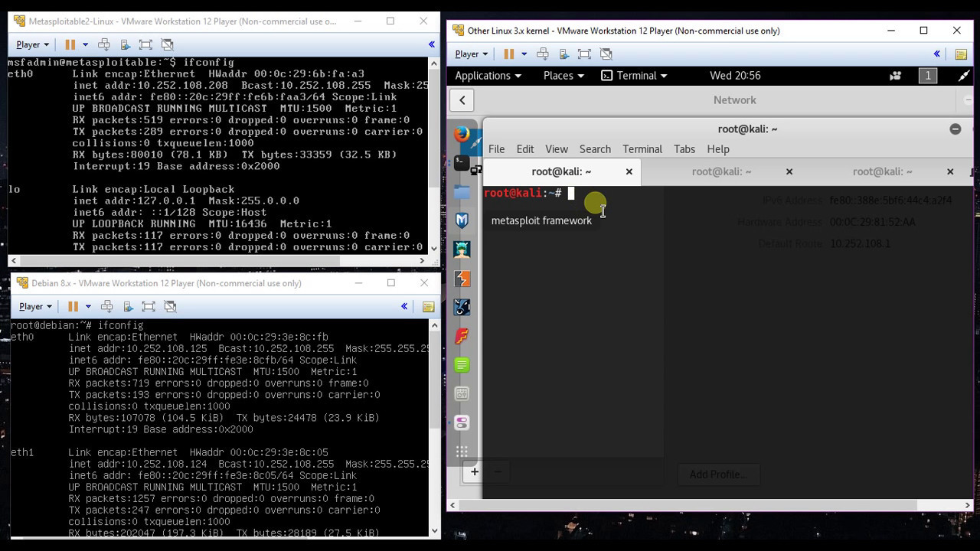Open the terminal Search menu
The image size is (980, 551).
[595, 149]
